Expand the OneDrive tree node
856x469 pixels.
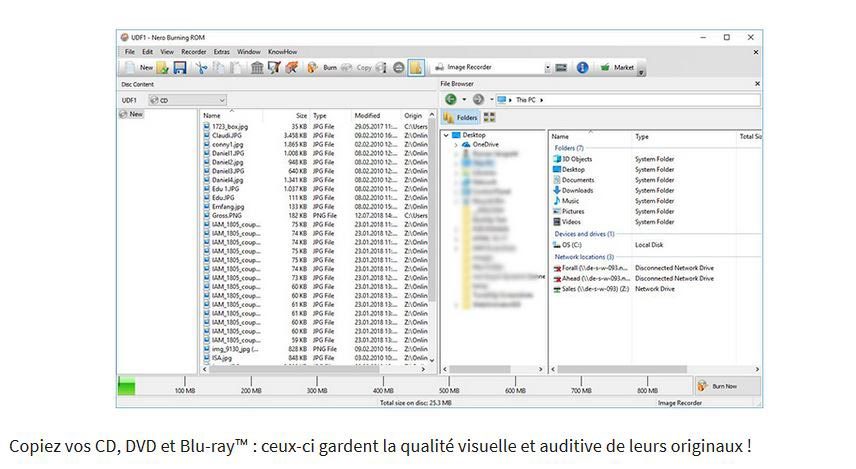click(x=456, y=145)
